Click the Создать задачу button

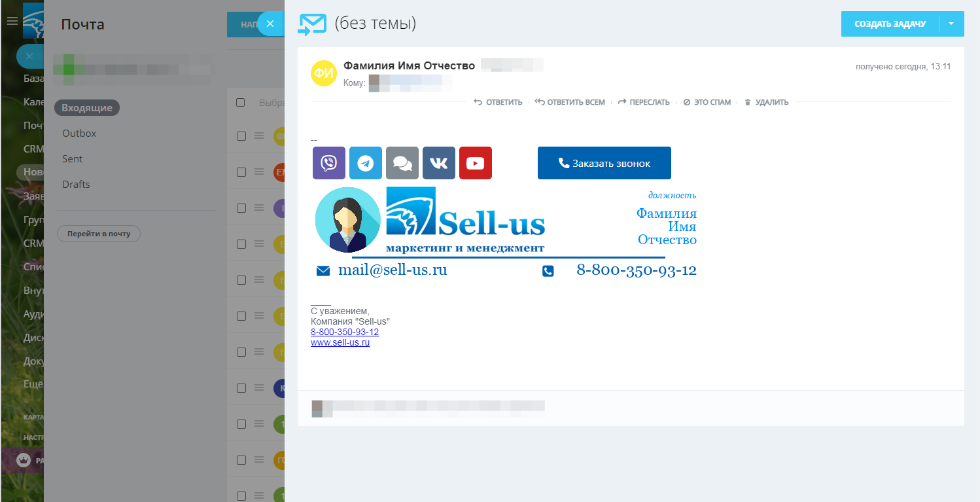[890, 24]
